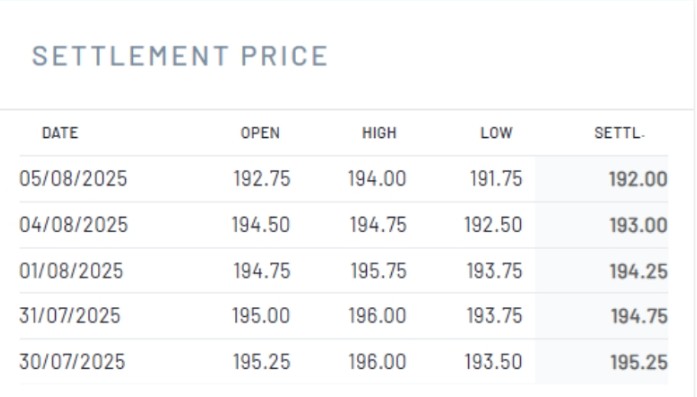697x397 pixels.
Task: Click the HIGH column header
Action: coord(379,133)
